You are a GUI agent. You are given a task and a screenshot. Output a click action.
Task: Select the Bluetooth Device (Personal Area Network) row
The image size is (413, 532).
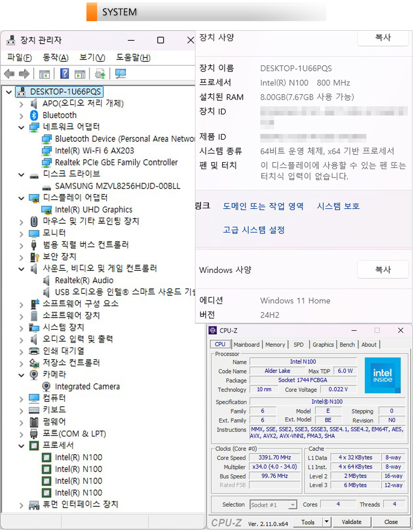point(118,139)
